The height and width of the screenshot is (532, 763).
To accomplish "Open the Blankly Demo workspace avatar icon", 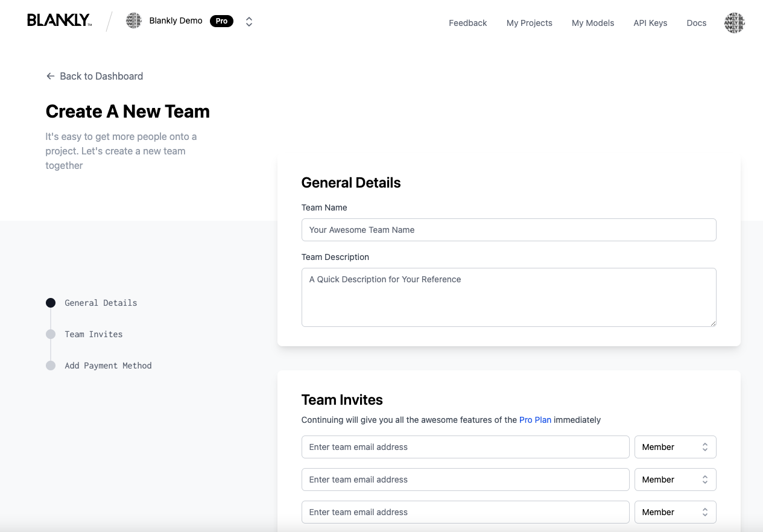I will 133,20.
